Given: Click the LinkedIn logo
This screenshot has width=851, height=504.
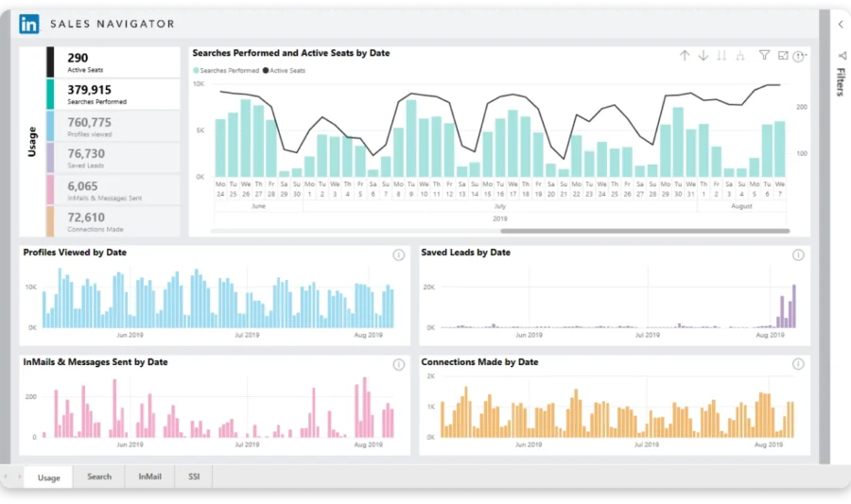Looking at the screenshot, I should click(x=28, y=24).
